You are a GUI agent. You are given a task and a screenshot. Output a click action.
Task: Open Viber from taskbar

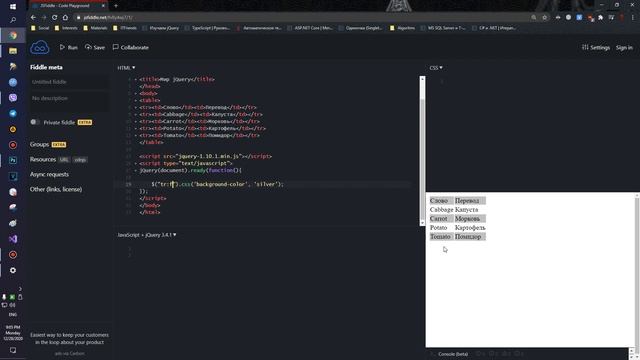pos(13,98)
